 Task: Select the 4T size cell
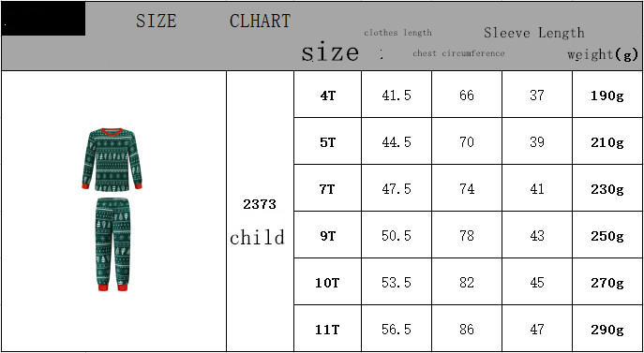coord(328,95)
